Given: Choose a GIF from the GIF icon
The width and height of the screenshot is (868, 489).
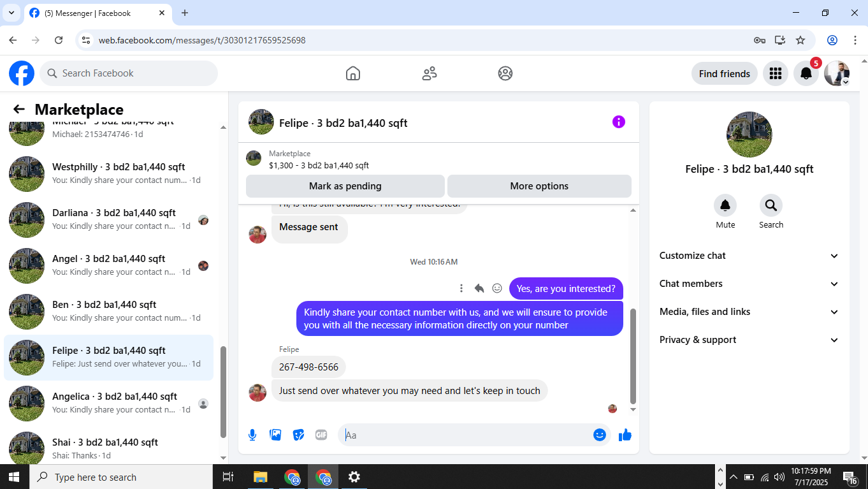Looking at the screenshot, I should 321,435.
